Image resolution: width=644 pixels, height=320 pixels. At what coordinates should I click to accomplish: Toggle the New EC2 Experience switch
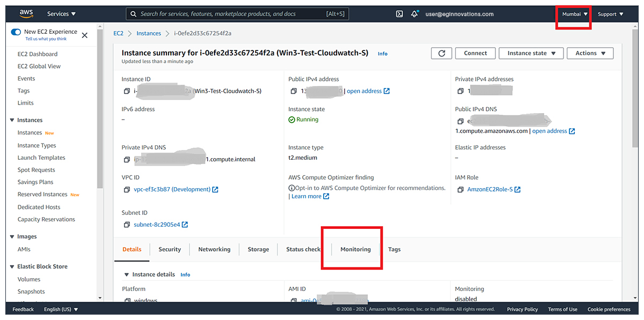(16, 32)
